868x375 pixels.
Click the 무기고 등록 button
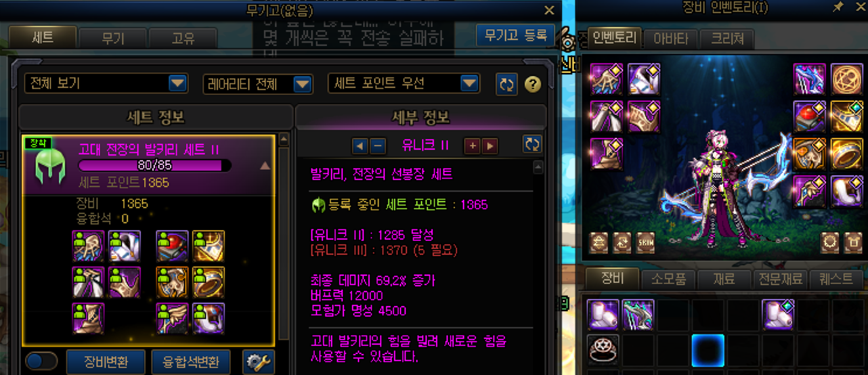tap(515, 35)
